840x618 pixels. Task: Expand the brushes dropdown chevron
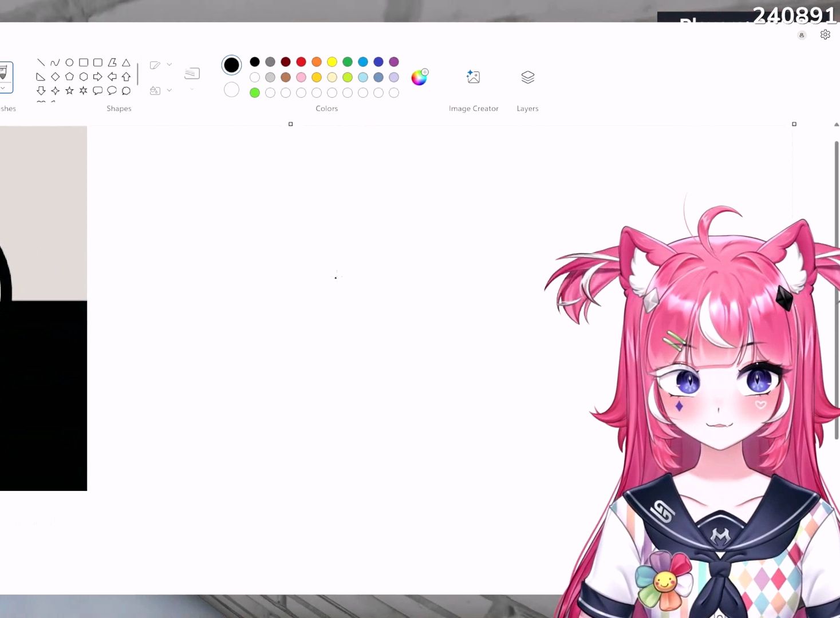point(3,88)
